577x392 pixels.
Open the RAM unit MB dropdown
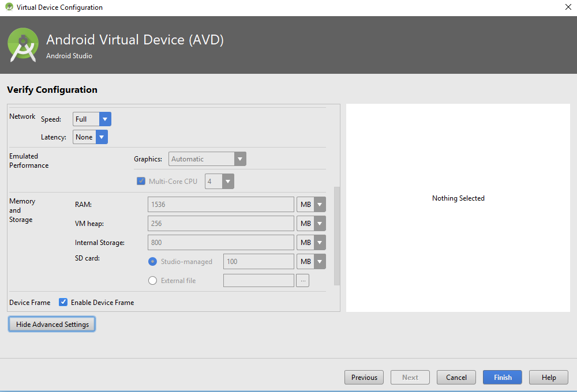pyautogui.click(x=311, y=205)
